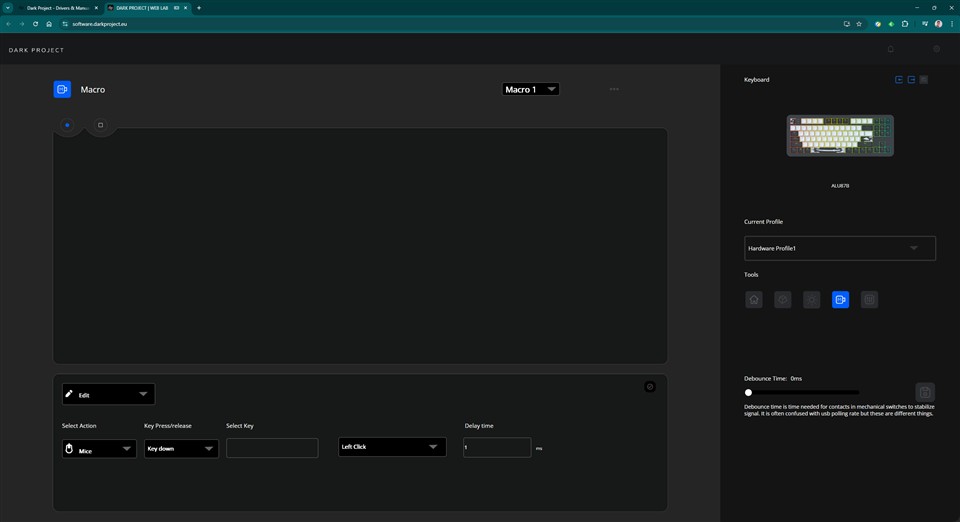The width and height of the screenshot is (960, 522).
Task: Expand the Macro 1 dropdown
Action: (530, 89)
